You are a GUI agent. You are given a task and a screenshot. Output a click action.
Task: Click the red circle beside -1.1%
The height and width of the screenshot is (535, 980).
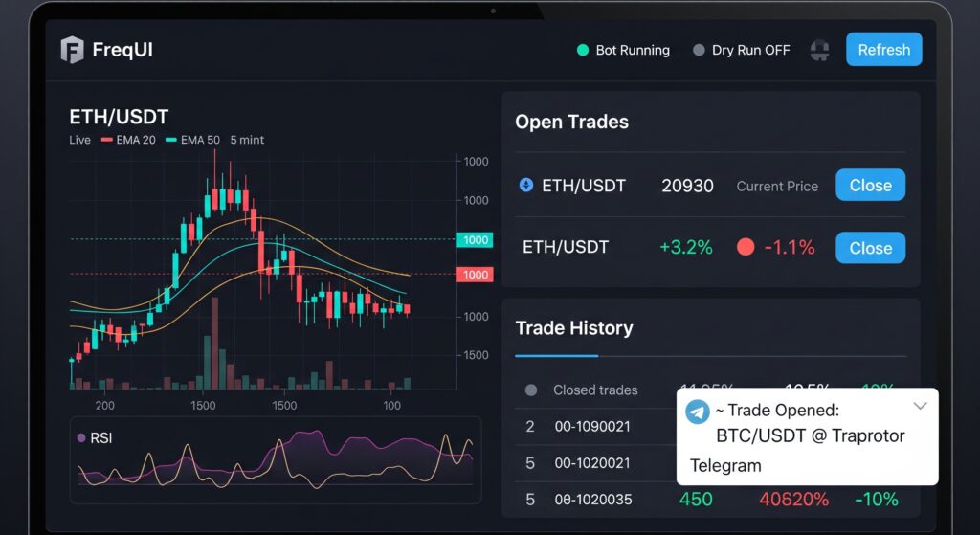click(x=746, y=247)
